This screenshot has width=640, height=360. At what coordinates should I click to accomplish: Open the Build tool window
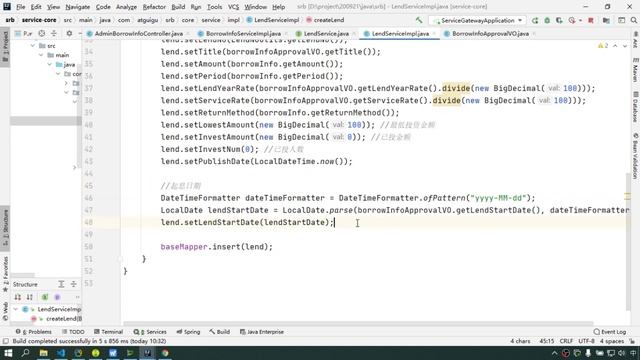pyautogui.click(x=220, y=332)
